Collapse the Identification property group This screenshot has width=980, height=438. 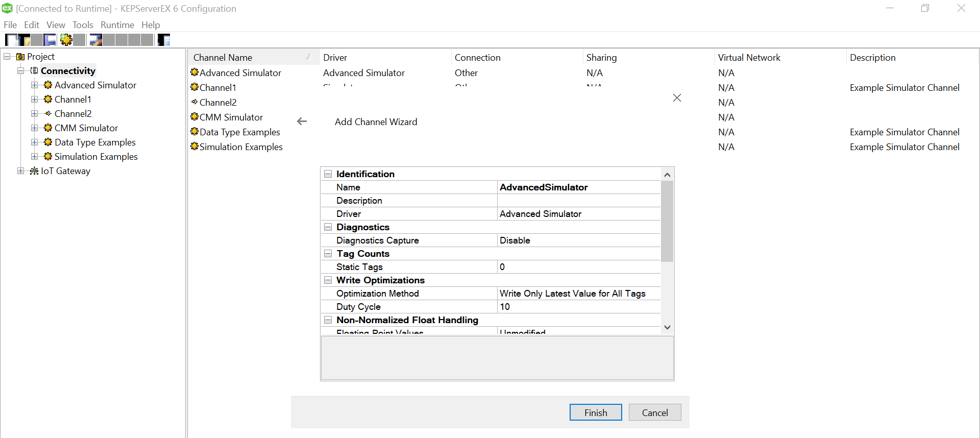[x=328, y=174]
